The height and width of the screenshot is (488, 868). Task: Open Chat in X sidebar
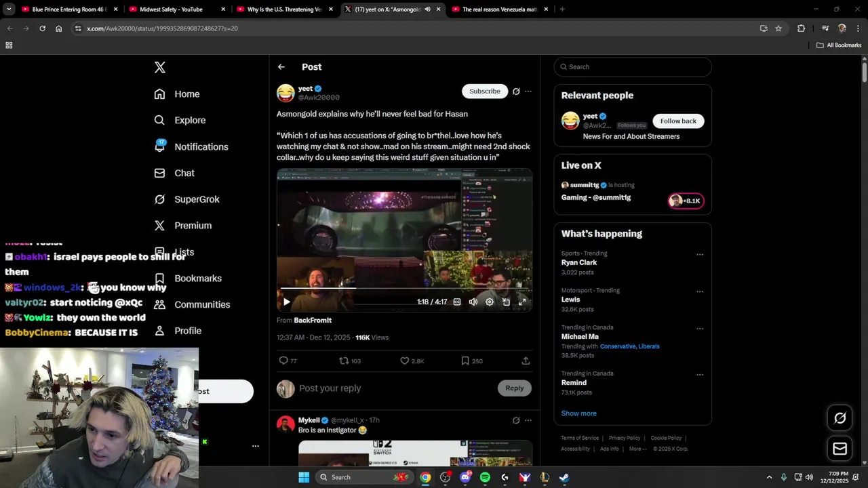pyautogui.click(x=174, y=173)
